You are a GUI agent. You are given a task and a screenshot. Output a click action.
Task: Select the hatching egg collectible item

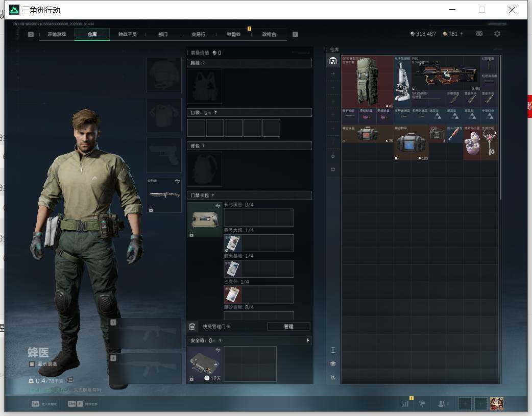pyautogui.click(x=472, y=143)
